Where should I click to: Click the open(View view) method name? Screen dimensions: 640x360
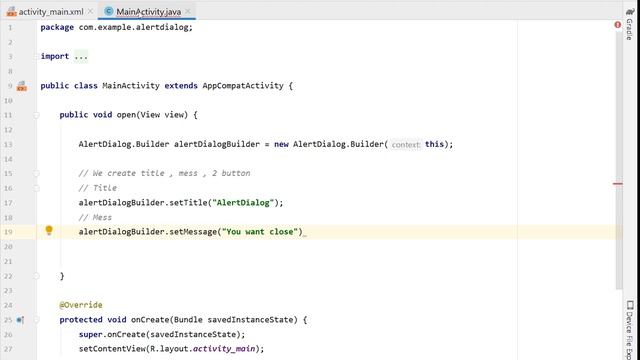pyautogui.click(x=126, y=115)
